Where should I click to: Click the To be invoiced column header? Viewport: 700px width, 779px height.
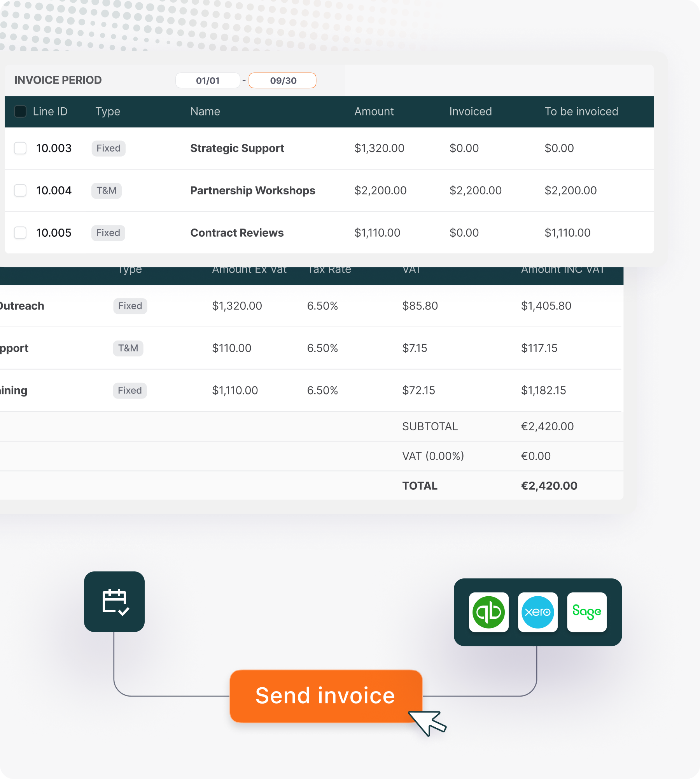(x=581, y=112)
